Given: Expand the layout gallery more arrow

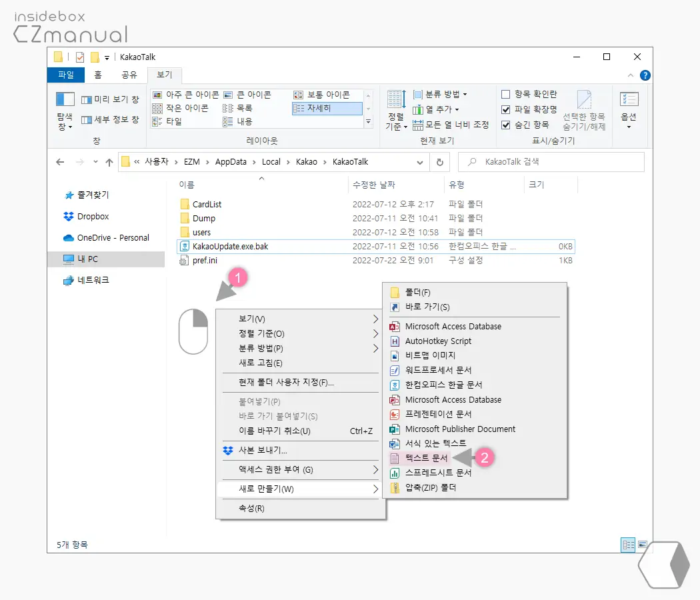Looking at the screenshot, I should 368,121.
